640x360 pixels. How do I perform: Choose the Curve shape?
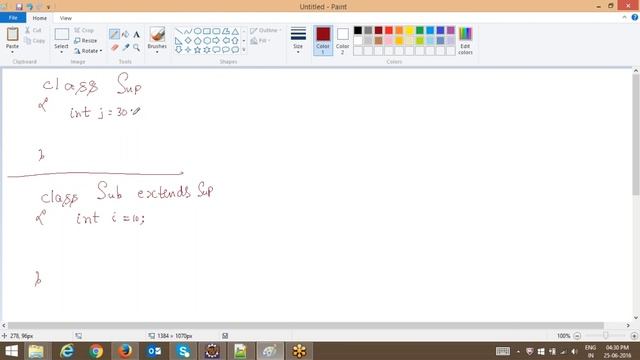(x=188, y=31)
